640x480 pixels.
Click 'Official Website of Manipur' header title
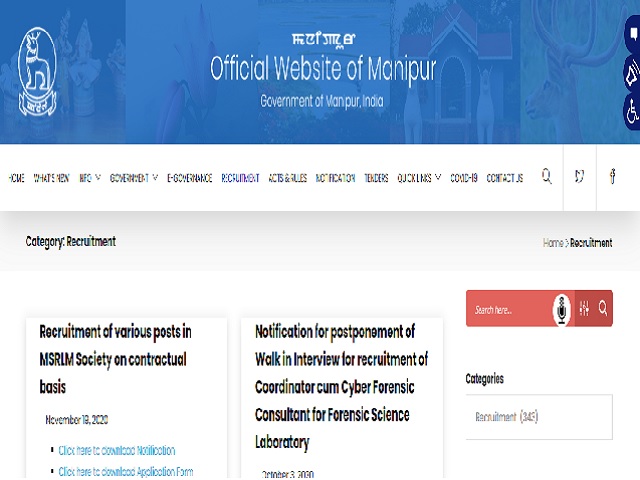(x=323, y=69)
